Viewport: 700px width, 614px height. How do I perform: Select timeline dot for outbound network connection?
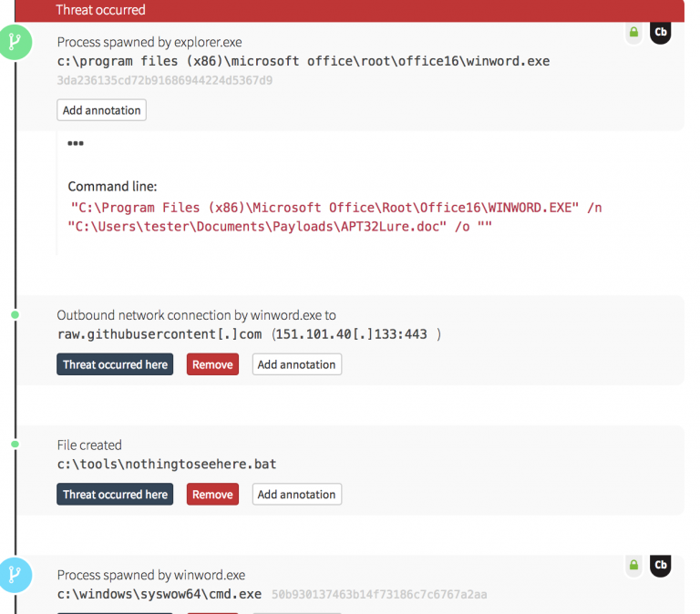pyautogui.click(x=15, y=314)
